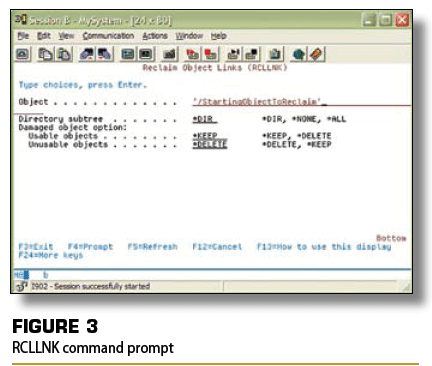This screenshot has width=432, height=366.
Task: Open the Help menu
Action: 218,36
